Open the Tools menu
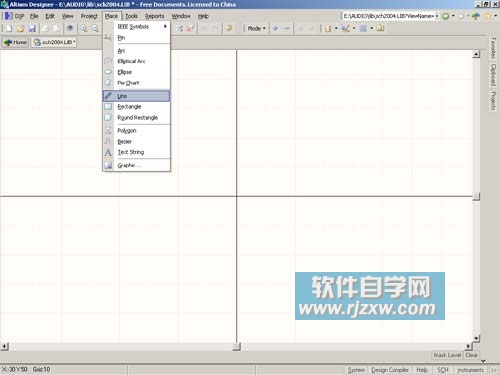This screenshot has width=500, height=375. tap(131, 16)
